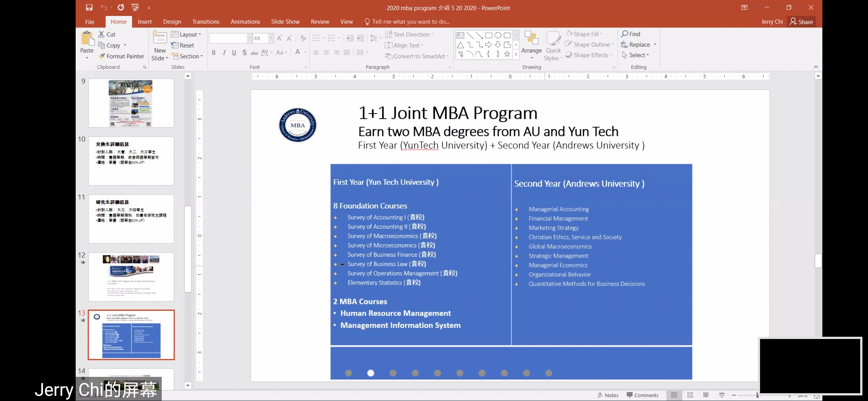Open the File tab
868x401 pixels.
click(90, 22)
